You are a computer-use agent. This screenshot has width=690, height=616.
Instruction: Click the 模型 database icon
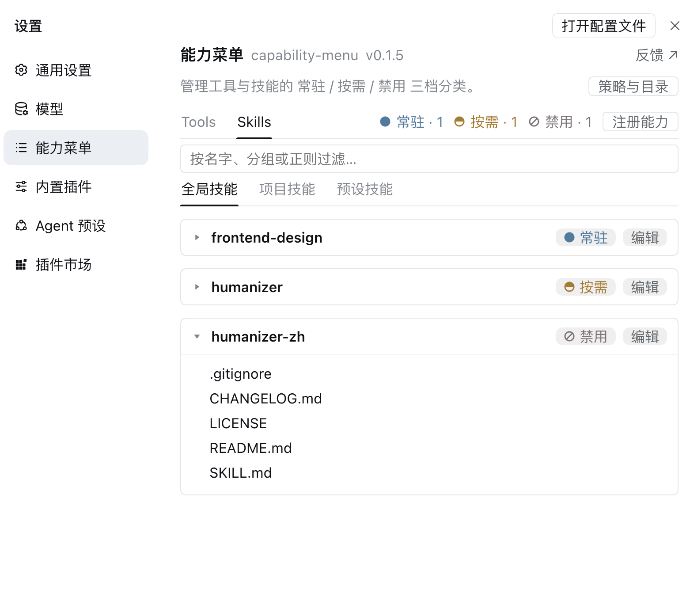pos(21,109)
